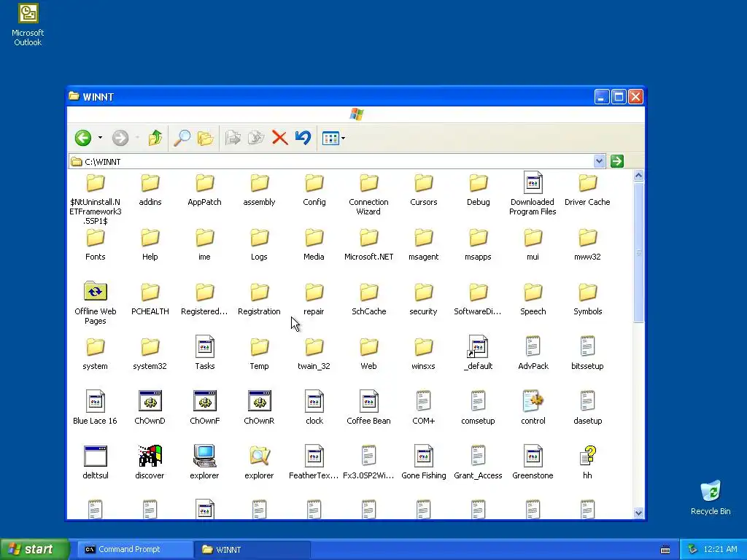This screenshot has width=747, height=560.
Task: Select the Cursors folder
Action: click(x=424, y=190)
